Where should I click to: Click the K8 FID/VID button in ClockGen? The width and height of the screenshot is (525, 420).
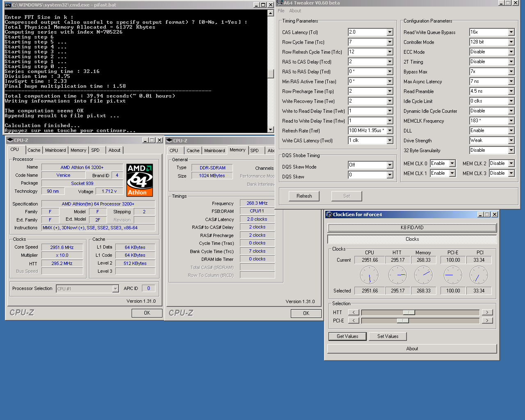pos(412,228)
